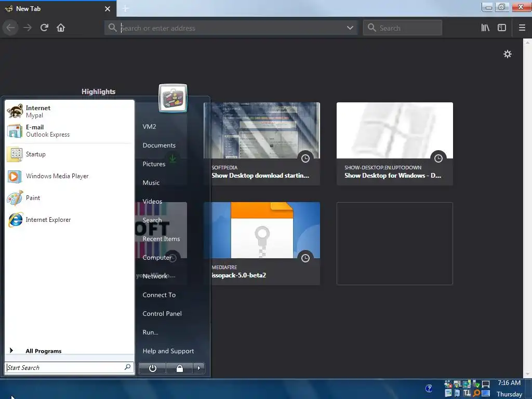This screenshot has height=399, width=532.
Task: Click the browser Search box
Action: pyautogui.click(x=403, y=28)
